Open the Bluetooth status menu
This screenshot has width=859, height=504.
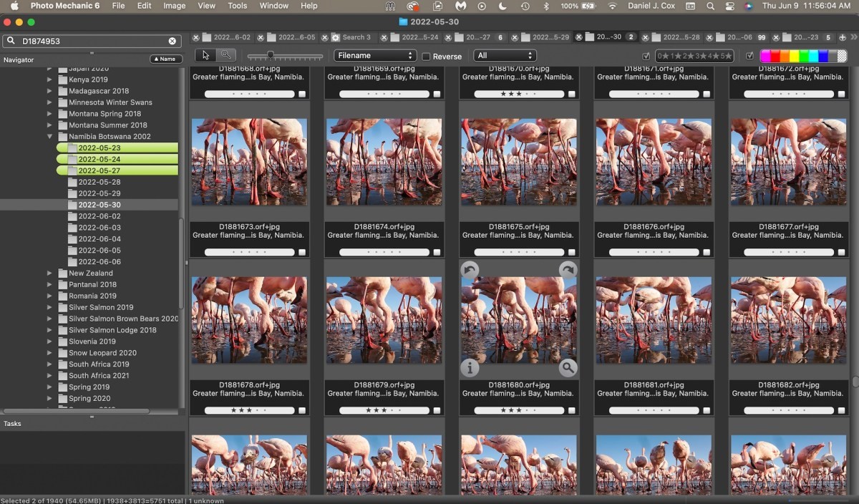[x=546, y=6]
